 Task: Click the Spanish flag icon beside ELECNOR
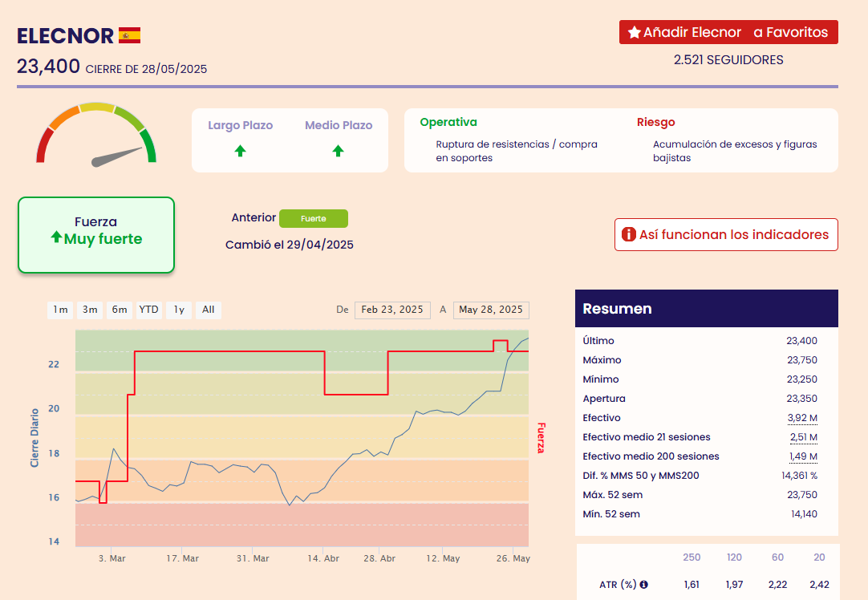[x=129, y=35]
